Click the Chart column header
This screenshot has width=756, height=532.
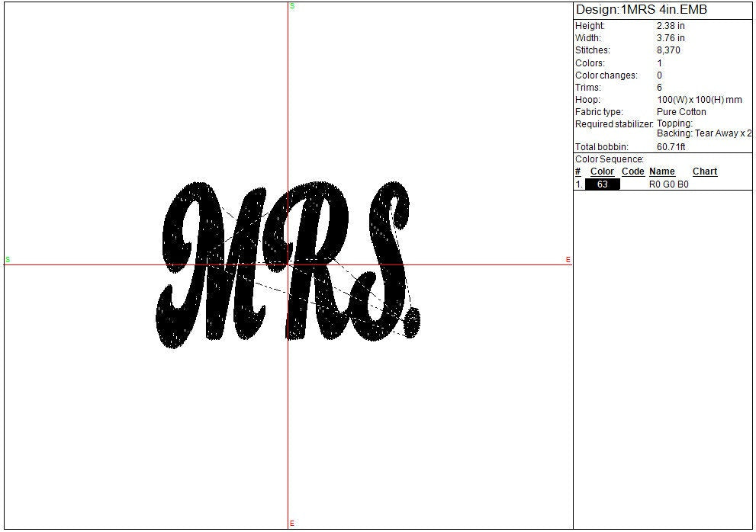pos(704,171)
